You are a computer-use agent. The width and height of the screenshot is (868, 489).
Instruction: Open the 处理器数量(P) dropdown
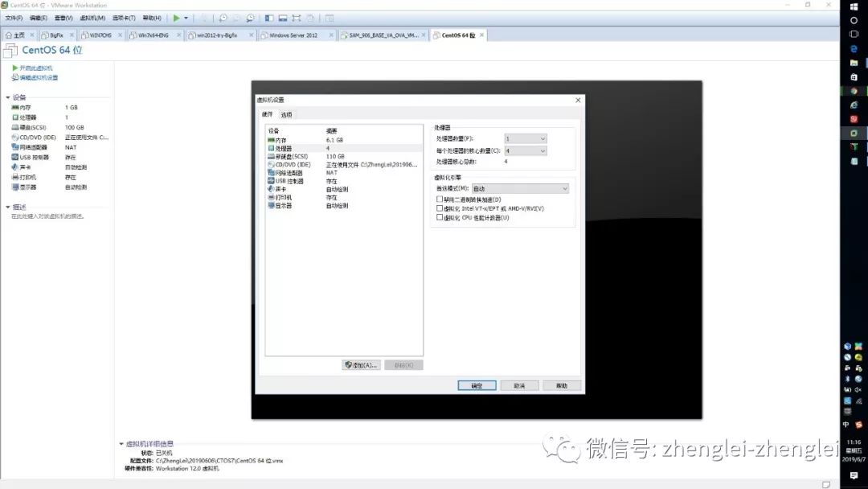click(x=526, y=138)
